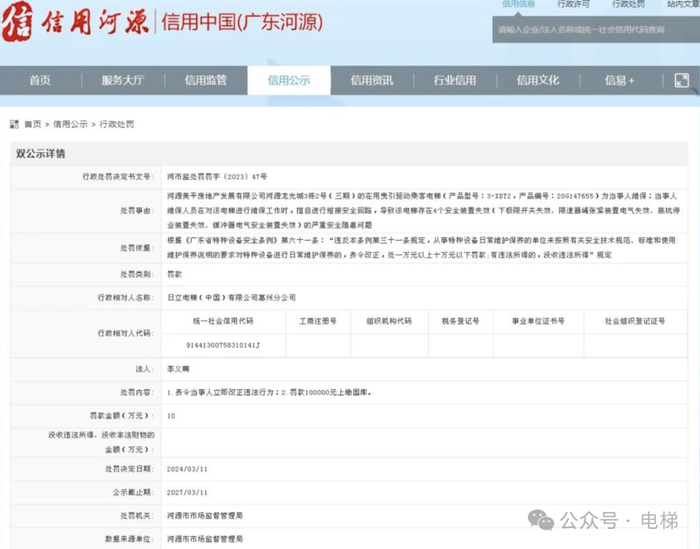
Task: Click the 行政处罚 breadcrumb link
Action: [x=117, y=124]
